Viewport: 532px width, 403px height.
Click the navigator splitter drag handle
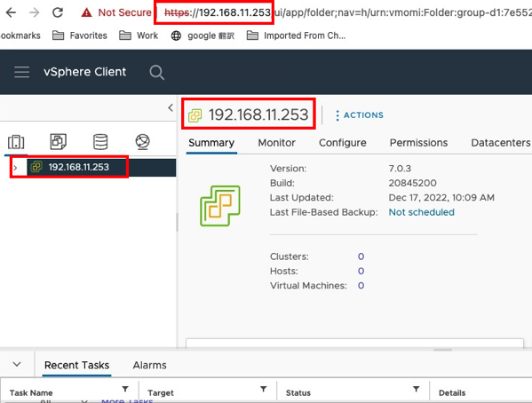coord(177,222)
